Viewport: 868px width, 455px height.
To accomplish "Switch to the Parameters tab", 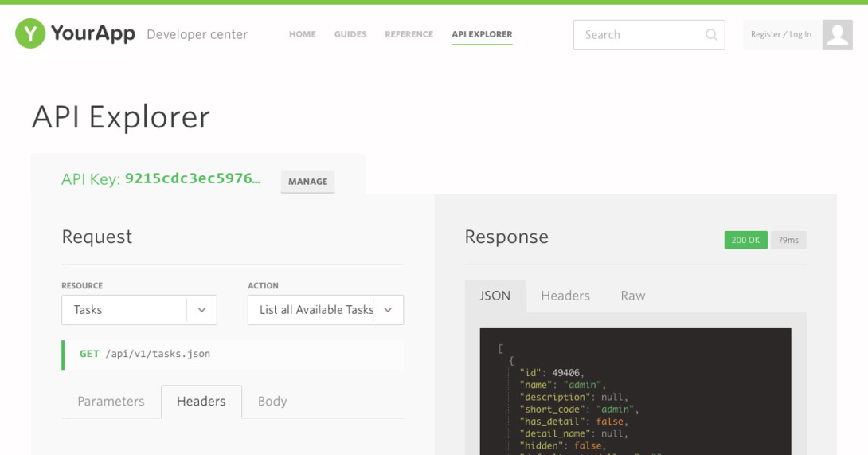I will tap(111, 402).
